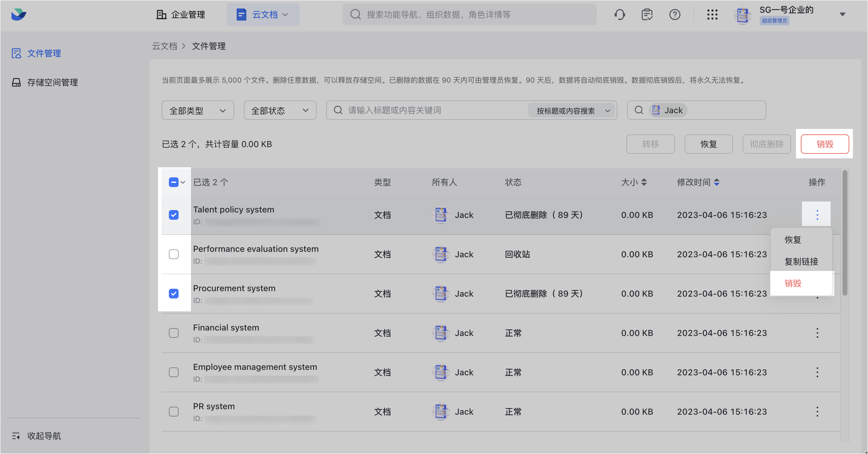Uncheck the Talent policy system checkbox

(x=173, y=215)
